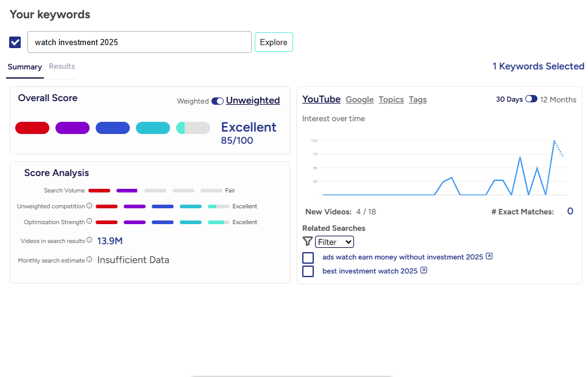Click info icon next to Unweighted competition
Image resolution: width=588 pixels, height=377 pixels.
pyautogui.click(x=90, y=206)
